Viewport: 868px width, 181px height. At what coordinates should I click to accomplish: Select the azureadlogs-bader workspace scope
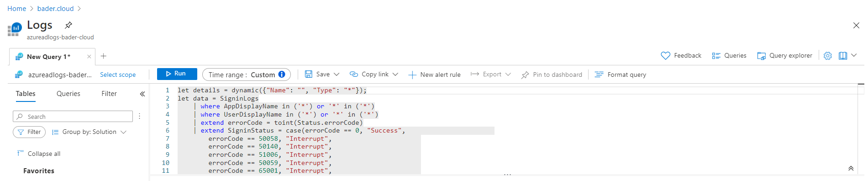click(54, 75)
